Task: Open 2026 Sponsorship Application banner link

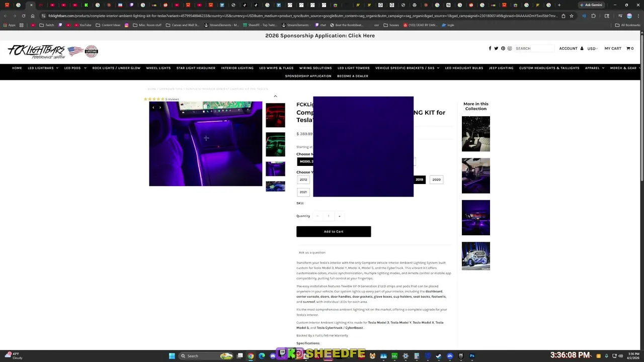Action: (320, 36)
